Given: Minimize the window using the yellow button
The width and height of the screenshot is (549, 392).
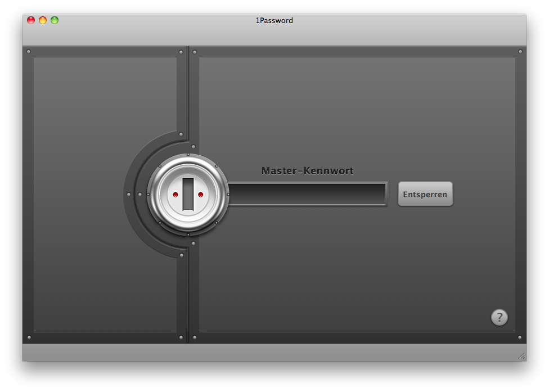Looking at the screenshot, I should [x=43, y=20].
